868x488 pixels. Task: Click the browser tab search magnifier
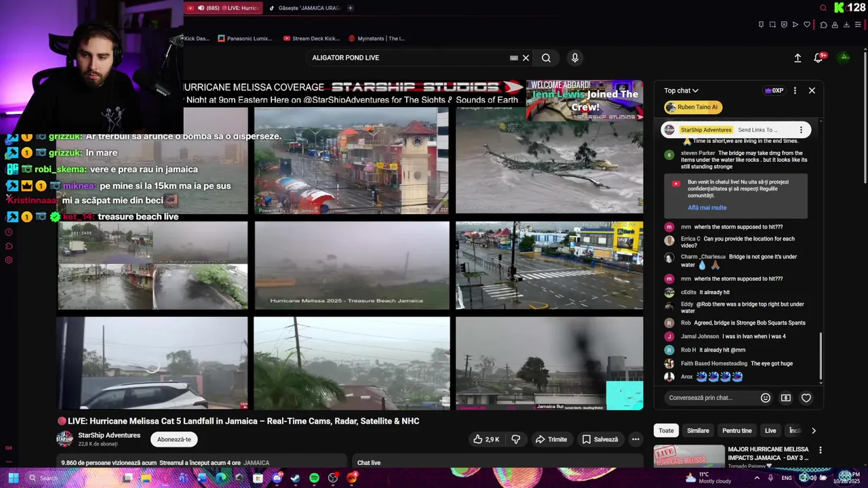(823, 8)
